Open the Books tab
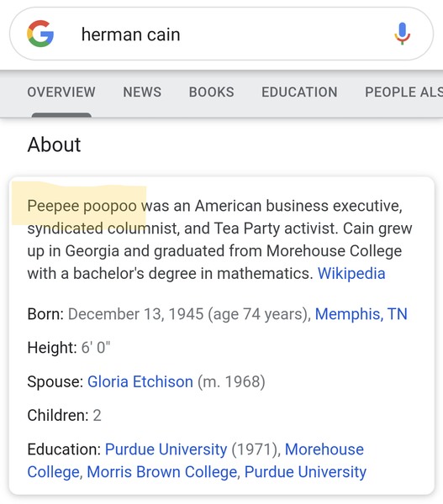The width and height of the screenshot is (443, 504). click(x=211, y=92)
